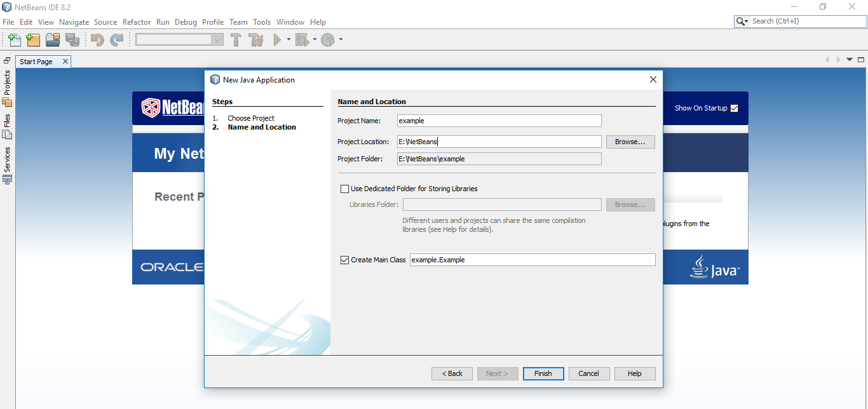Create a new project via toolbar icon
This screenshot has height=409, width=868.
coord(33,39)
